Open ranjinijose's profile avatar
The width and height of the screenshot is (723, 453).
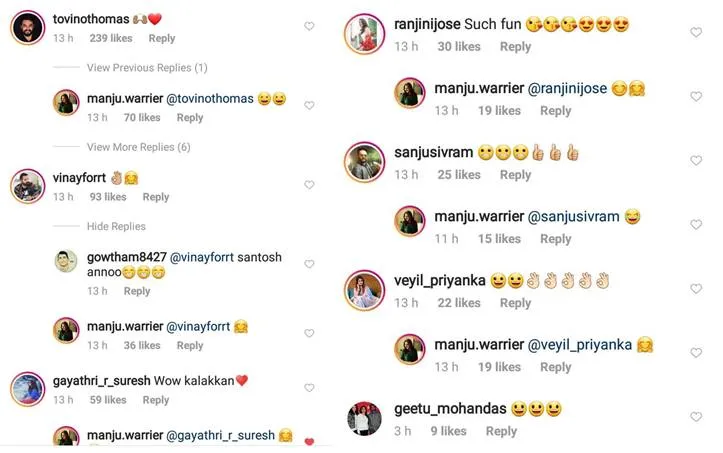364,34
